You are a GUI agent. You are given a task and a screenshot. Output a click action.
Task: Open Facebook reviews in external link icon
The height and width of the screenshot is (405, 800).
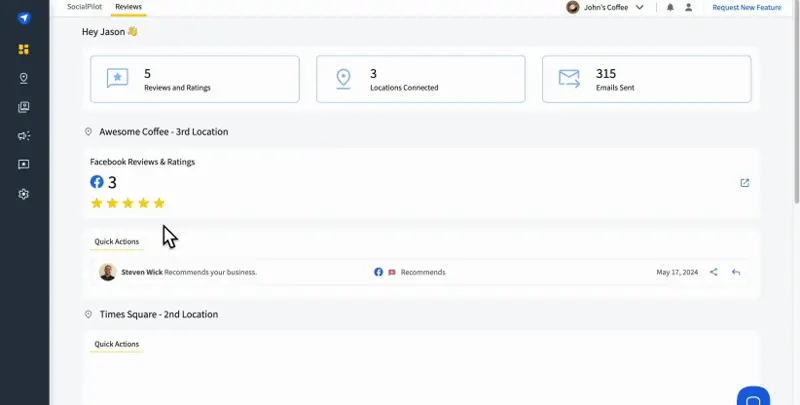(x=744, y=183)
